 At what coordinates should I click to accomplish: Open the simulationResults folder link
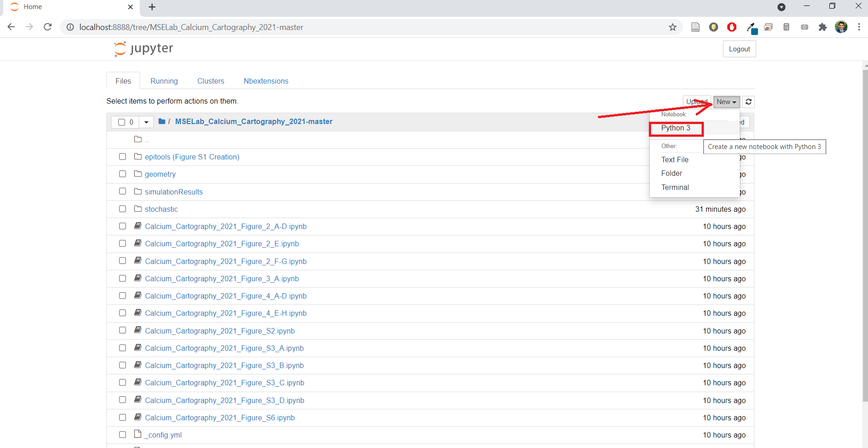174,192
